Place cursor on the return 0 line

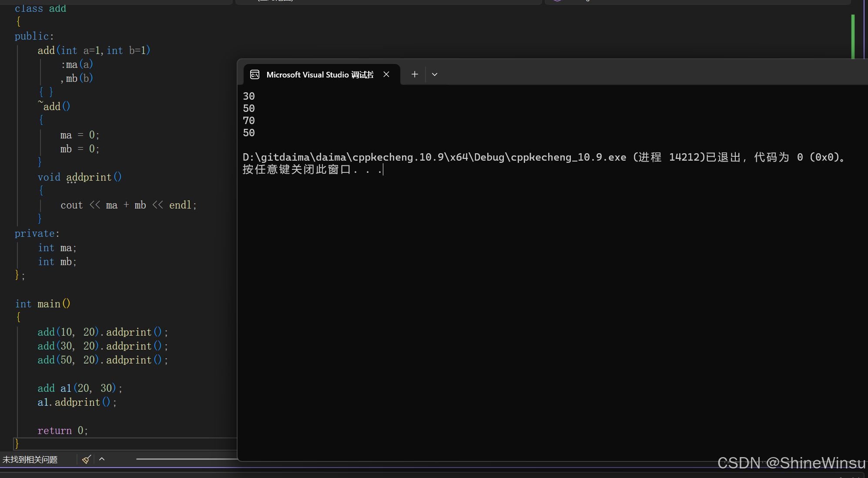coord(63,431)
